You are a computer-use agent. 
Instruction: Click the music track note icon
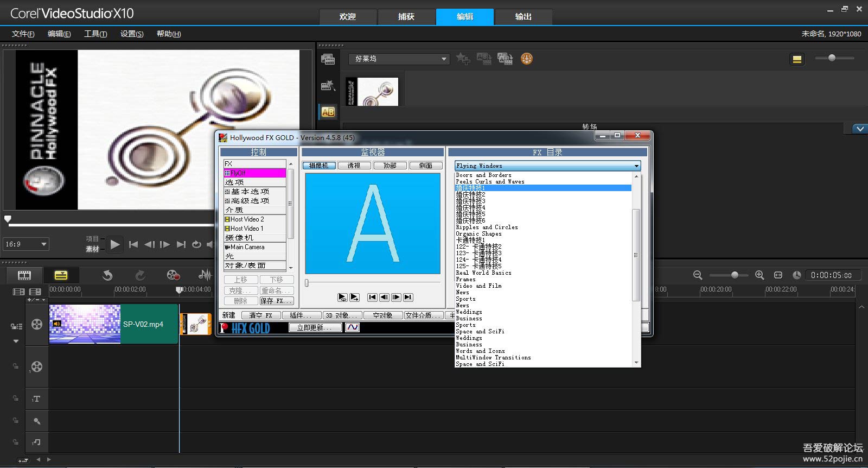[x=37, y=442]
